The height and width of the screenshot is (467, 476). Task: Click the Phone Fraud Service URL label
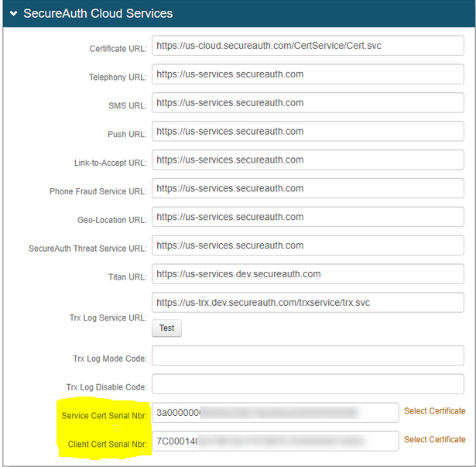pyautogui.click(x=98, y=191)
